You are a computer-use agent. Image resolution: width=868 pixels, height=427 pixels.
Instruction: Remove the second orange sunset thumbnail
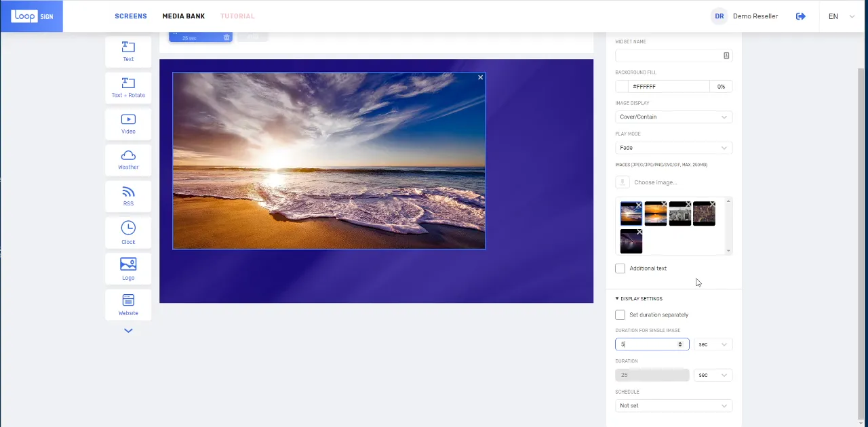point(664,204)
